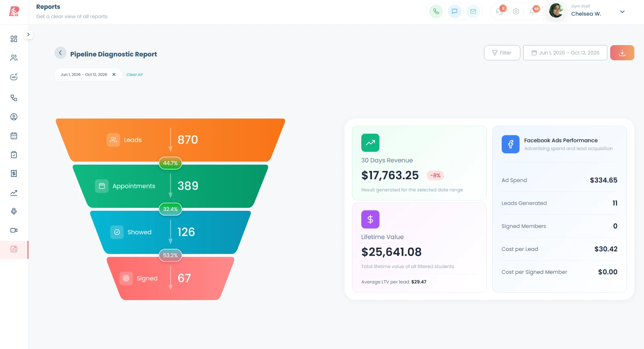This screenshot has width=644, height=349.
Task: Open the calendar sidebar icon
Action: pos(14,136)
